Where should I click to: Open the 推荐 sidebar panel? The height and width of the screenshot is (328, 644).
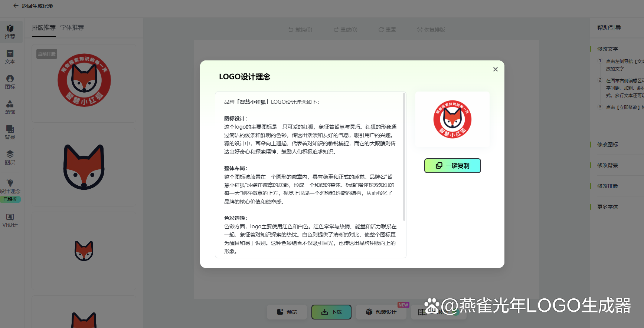pyautogui.click(x=10, y=32)
